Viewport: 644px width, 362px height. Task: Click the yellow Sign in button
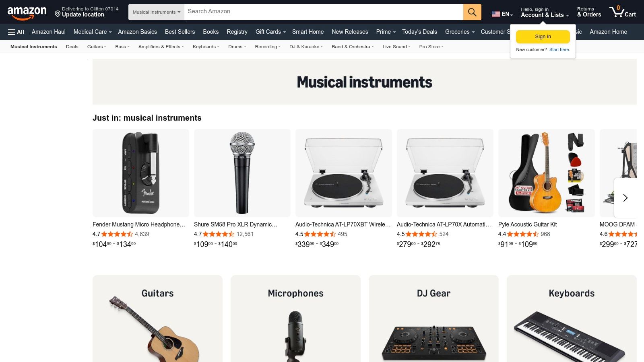click(x=543, y=36)
